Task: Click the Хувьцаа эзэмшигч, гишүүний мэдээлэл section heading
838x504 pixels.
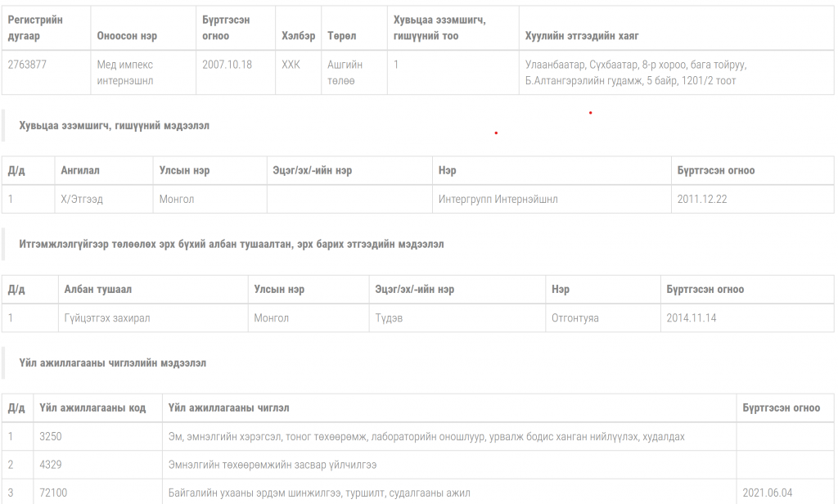Action: click(x=114, y=126)
